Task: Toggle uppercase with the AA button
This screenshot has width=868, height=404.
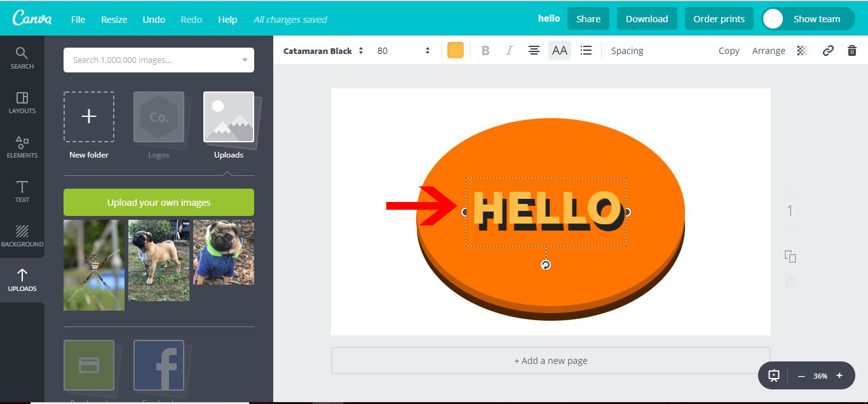Action: [560, 50]
